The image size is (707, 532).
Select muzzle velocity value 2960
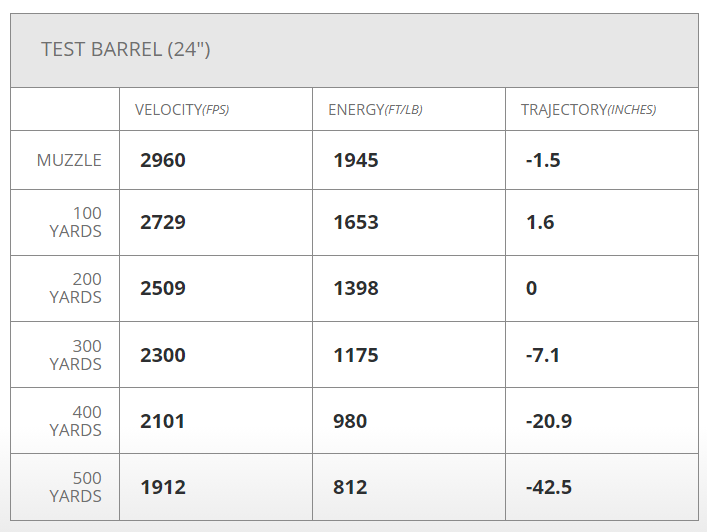[163, 160]
